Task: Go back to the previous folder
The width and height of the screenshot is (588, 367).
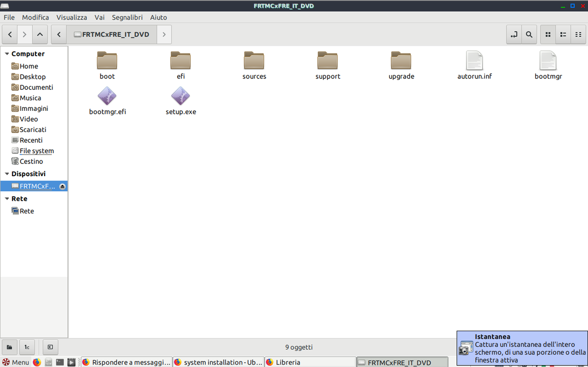Action: point(10,35)
